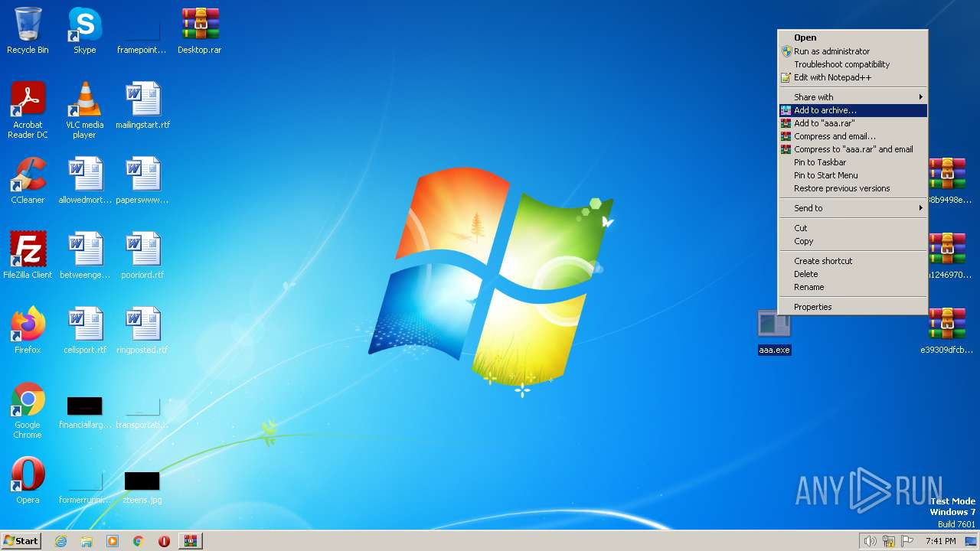This screenshot has width=980, height=551.
Task: Open the Recycle Bin desktop icon
Action: [28, 31]
